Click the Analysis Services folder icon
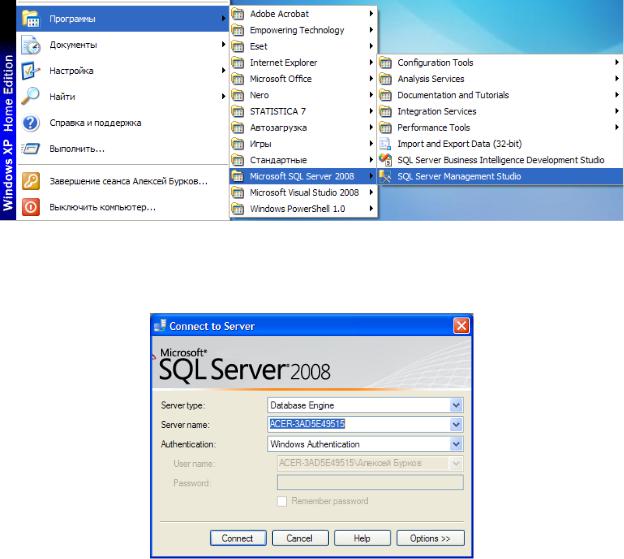 point(385,79)
